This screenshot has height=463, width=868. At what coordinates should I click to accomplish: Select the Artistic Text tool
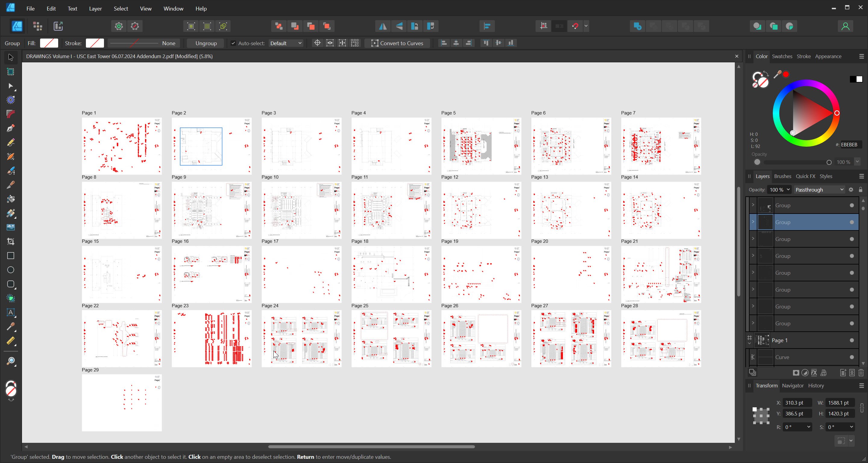pos(11,312)
